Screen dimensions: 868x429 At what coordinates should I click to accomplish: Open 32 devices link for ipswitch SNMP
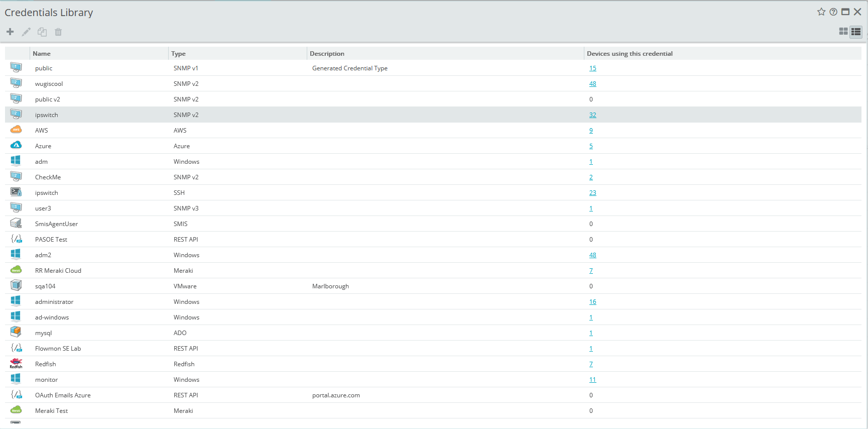[x=593, y=115]
